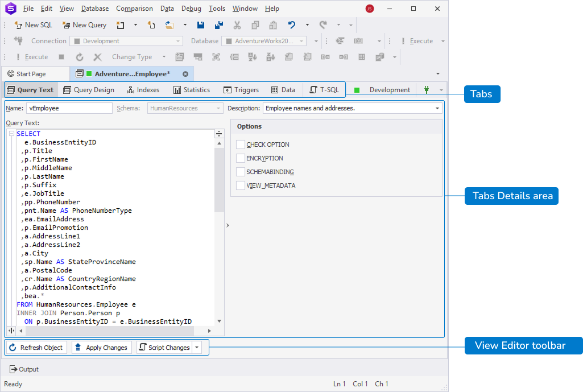Viewport: 583px width, 392px height.
Task: Switch to the Indexes tab
Action: pyautogui.click(x=143, y=90)
